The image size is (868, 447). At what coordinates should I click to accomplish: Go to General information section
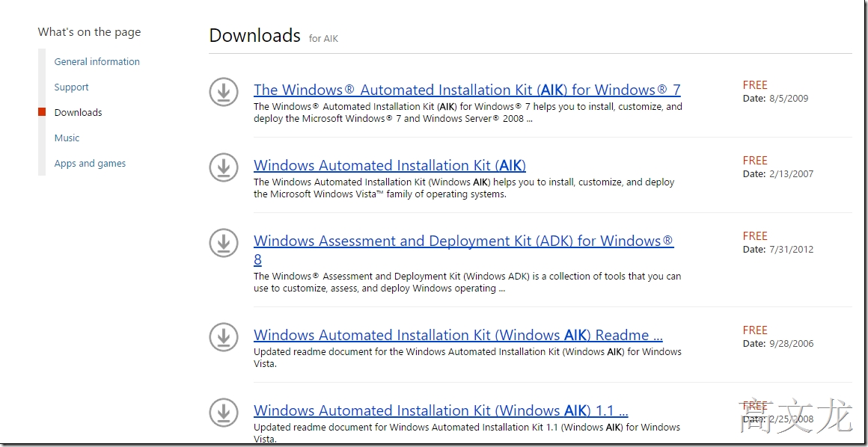tap(97, 61)
